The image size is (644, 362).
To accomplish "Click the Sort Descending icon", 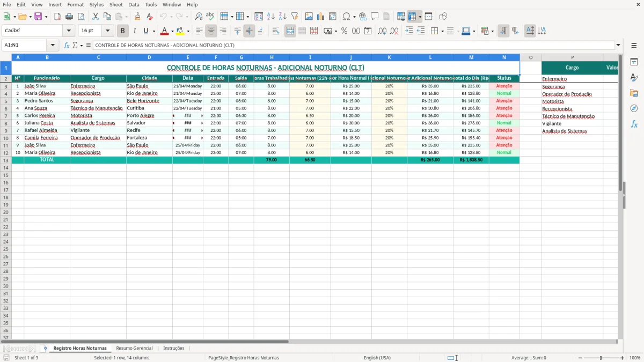I will [283, 17].
